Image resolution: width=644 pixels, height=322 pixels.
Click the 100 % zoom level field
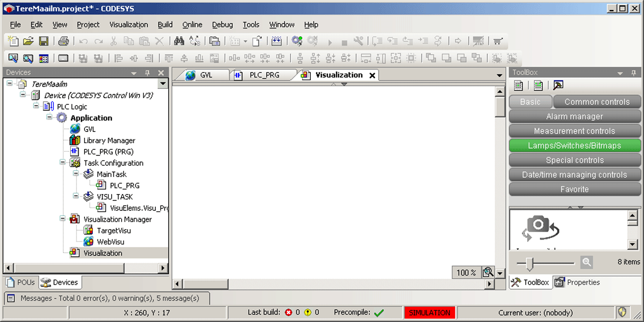[466, 273]
